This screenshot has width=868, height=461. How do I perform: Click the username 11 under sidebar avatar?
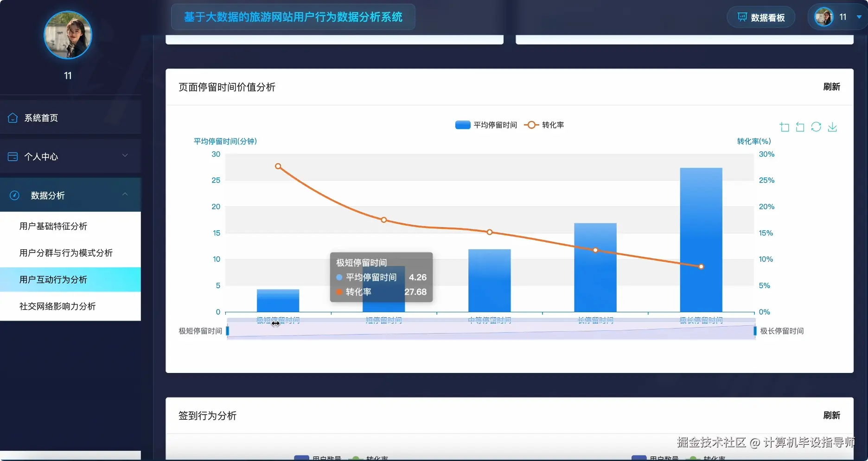pyautogui.click(x=68, y=76)
